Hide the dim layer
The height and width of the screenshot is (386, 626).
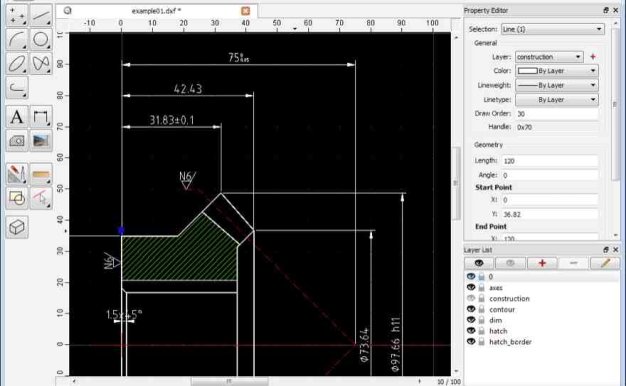point(471,320)
